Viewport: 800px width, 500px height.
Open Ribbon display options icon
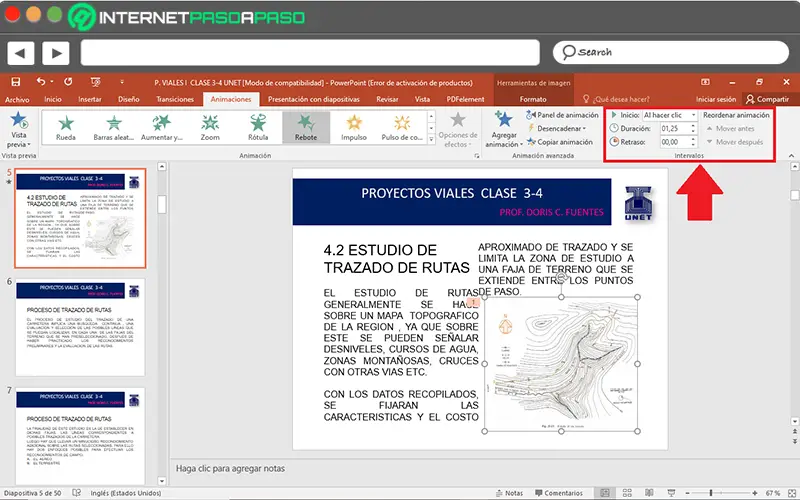click(705, 82)
